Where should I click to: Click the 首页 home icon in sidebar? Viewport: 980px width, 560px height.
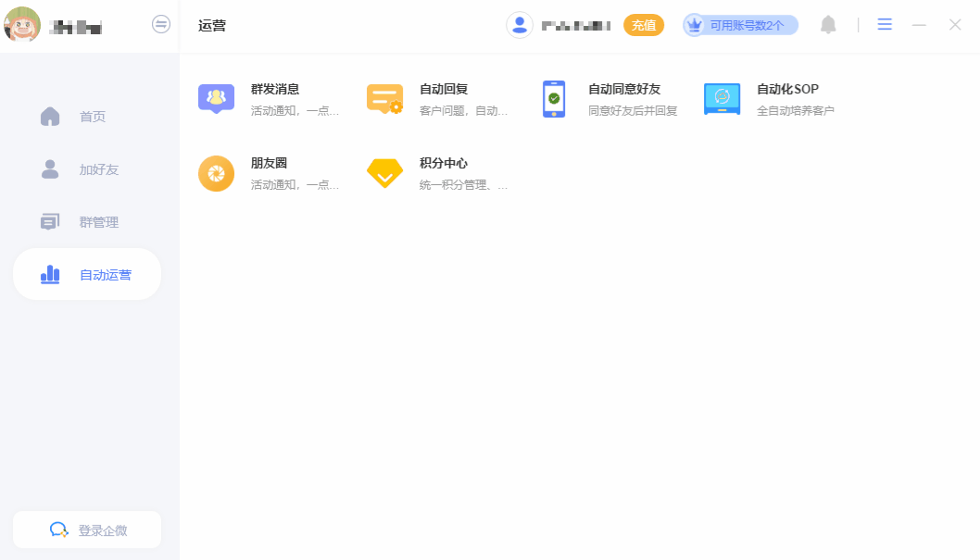point(50,116)
